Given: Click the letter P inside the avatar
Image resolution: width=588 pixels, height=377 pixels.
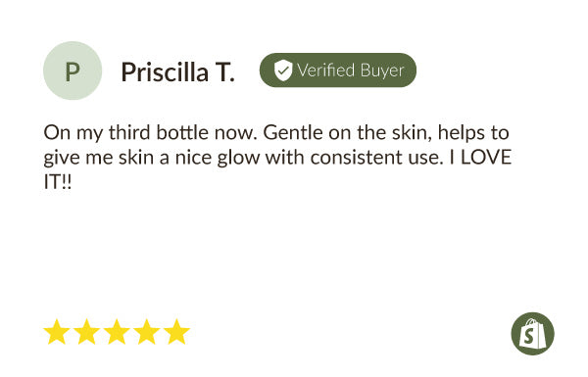Looking at the screenshot, I should [x=73, y=71].
